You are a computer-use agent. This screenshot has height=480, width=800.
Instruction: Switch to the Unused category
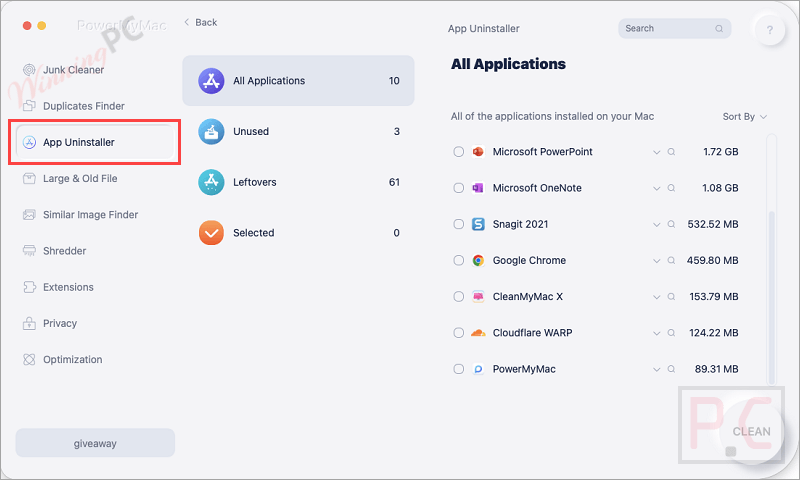point(298,132)
